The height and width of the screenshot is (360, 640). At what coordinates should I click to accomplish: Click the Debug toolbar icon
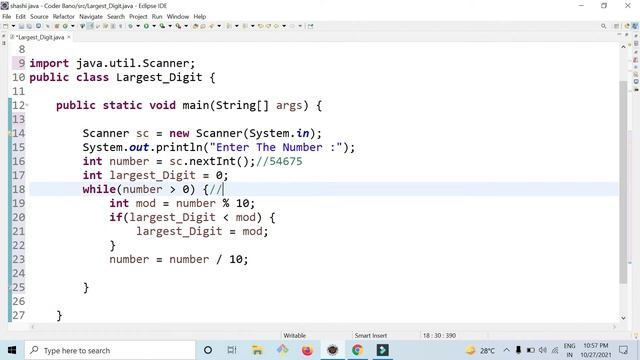coord(130,26)
